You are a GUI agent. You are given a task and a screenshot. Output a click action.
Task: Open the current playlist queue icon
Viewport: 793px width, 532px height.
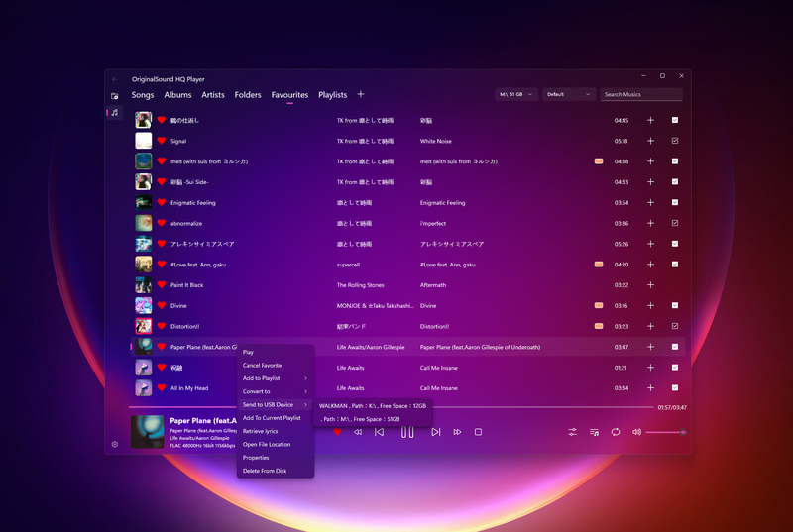coord(594,432)
